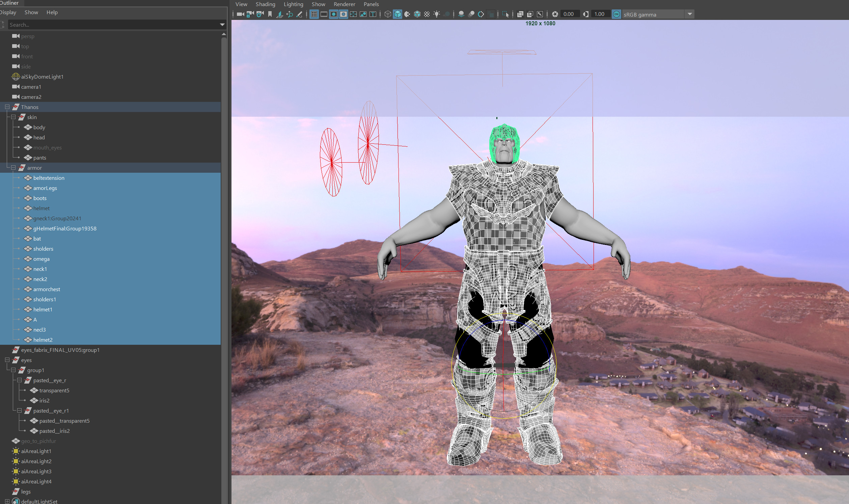Toggle the Textured display icon
The image size is (849, 504).
point(427,14)
